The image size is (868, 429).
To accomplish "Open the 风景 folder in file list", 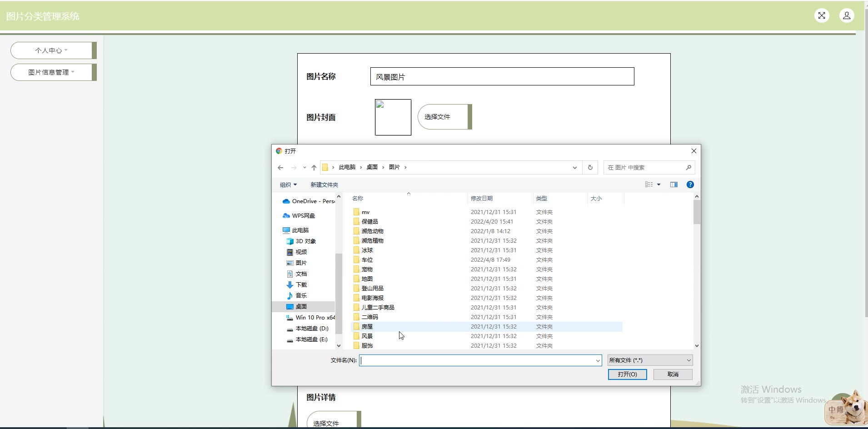I will coord(367,336).
